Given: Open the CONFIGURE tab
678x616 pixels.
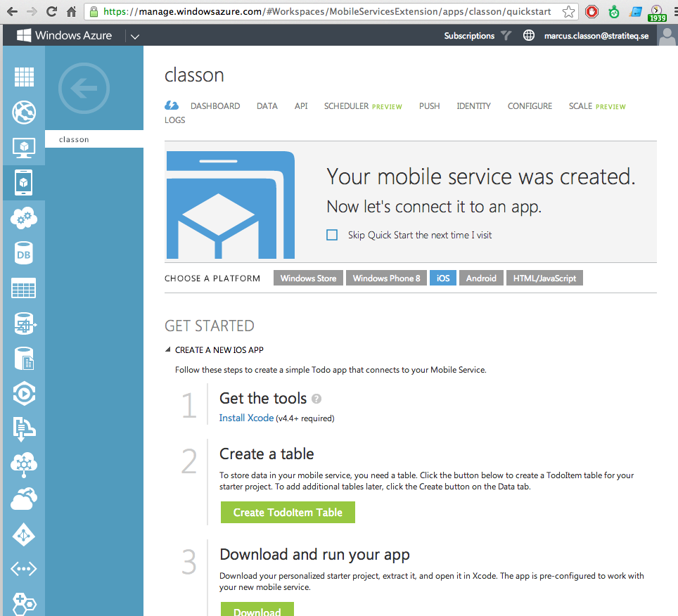Looking at the screenshot, I should [x=530, y=106].
